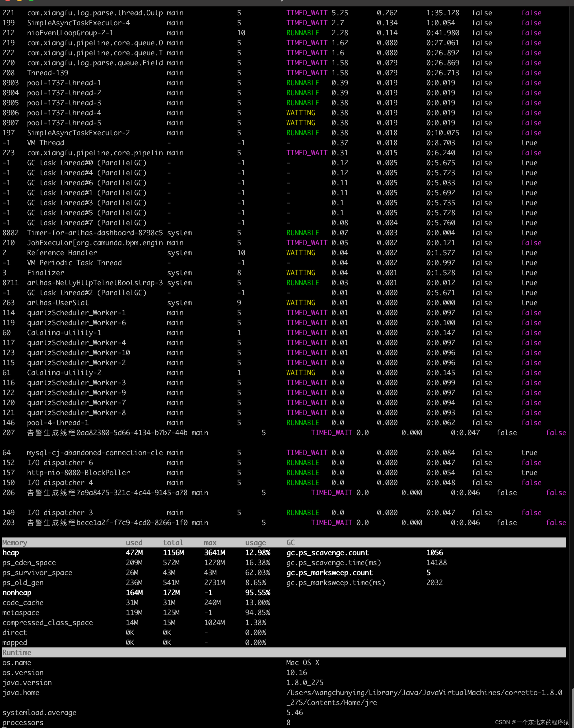Select the Mac OS X value
The image size is (574, 728).
click(303, 663)
